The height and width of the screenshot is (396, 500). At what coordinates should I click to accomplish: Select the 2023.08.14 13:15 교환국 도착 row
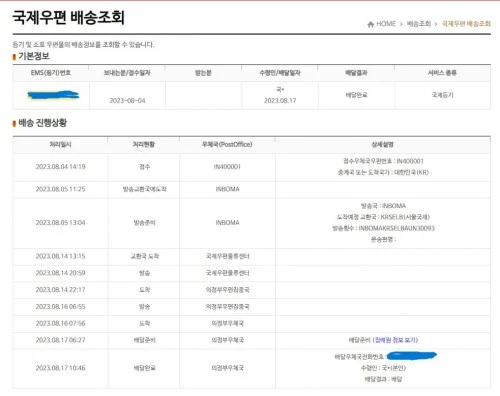(252, 256)
